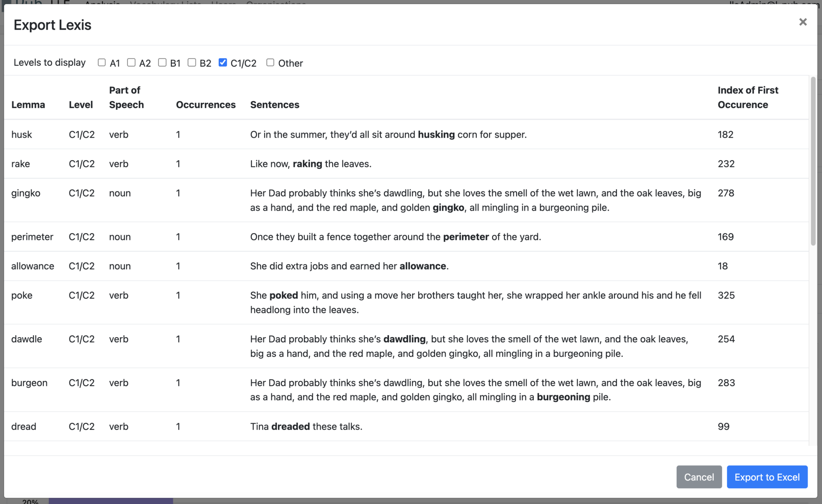This screenshot has width=822, height=504.
Task: Click the Index of First Occurence header
Action: pos(747,98)
